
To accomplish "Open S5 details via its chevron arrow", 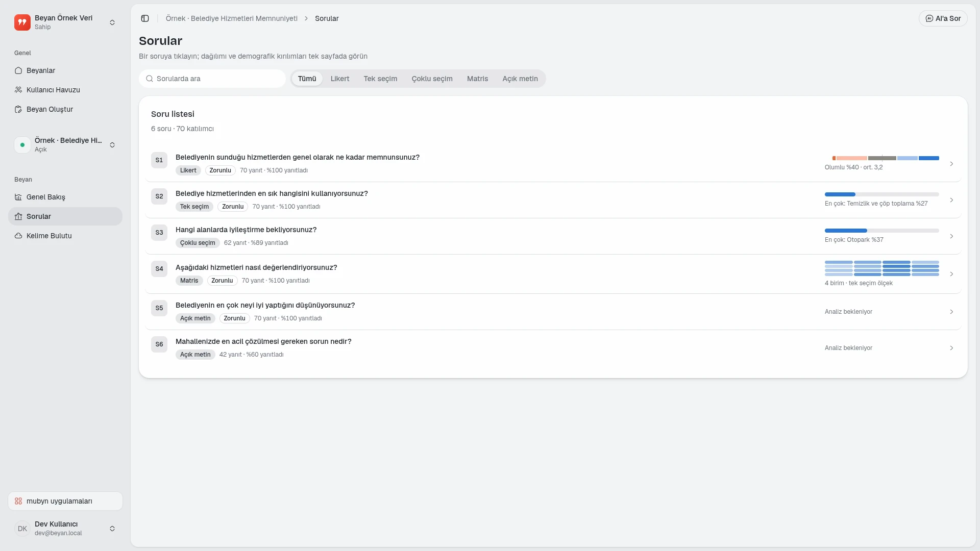I will tap(951, 312).
